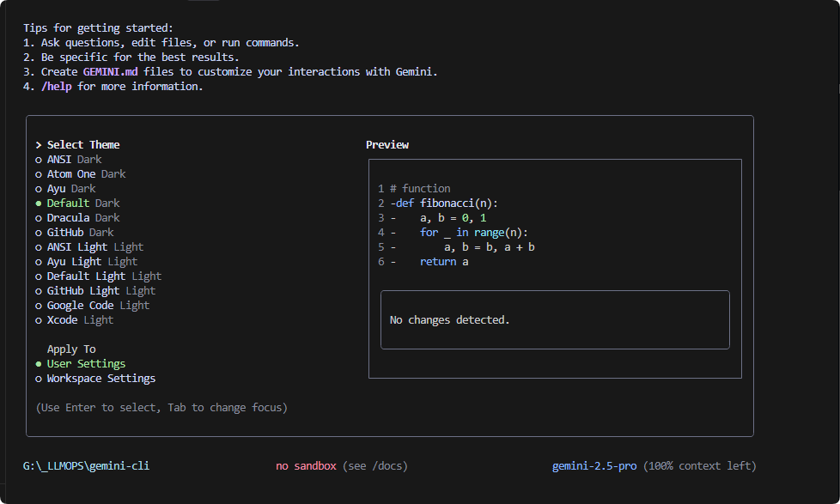Pick the Ayu Light theme

click(x=86, y=261)
